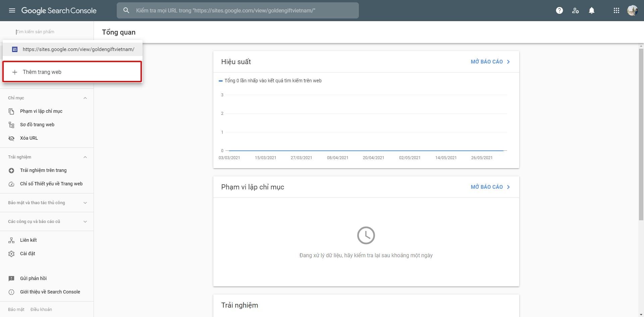Click the Xóa URL eye-slash icon

pos(11,138)
